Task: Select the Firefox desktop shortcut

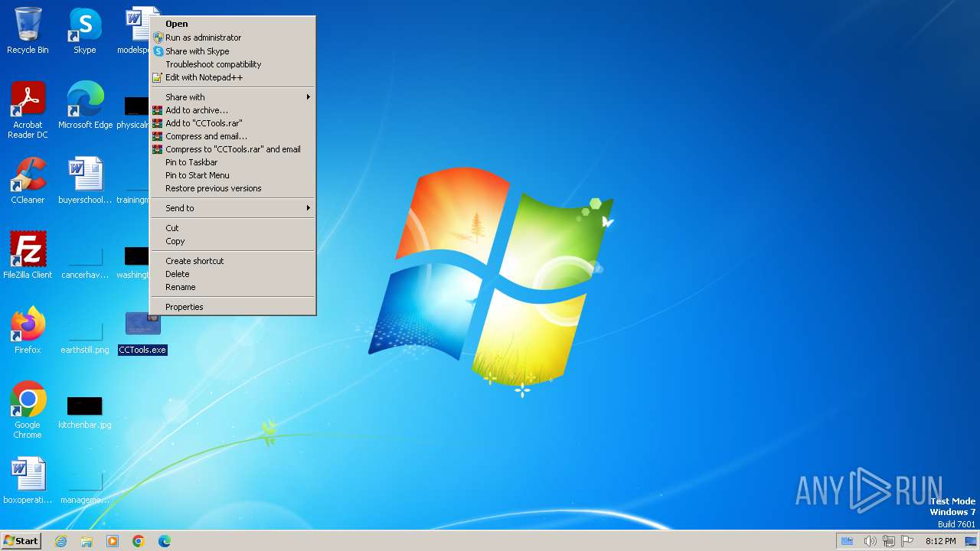Action: 28,331
